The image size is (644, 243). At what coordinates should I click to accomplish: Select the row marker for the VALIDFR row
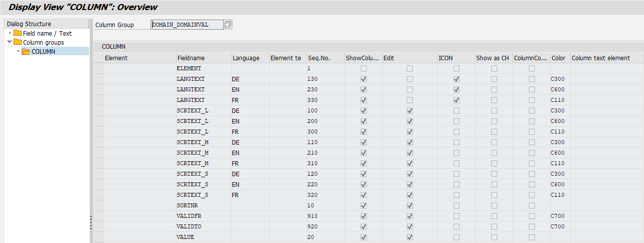99,216
